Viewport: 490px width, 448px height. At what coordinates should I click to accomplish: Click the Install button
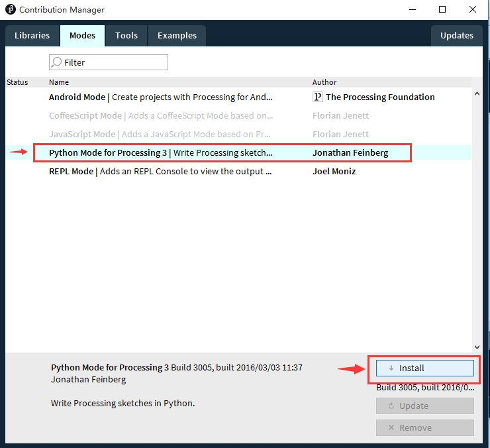[x=425, y=368]
